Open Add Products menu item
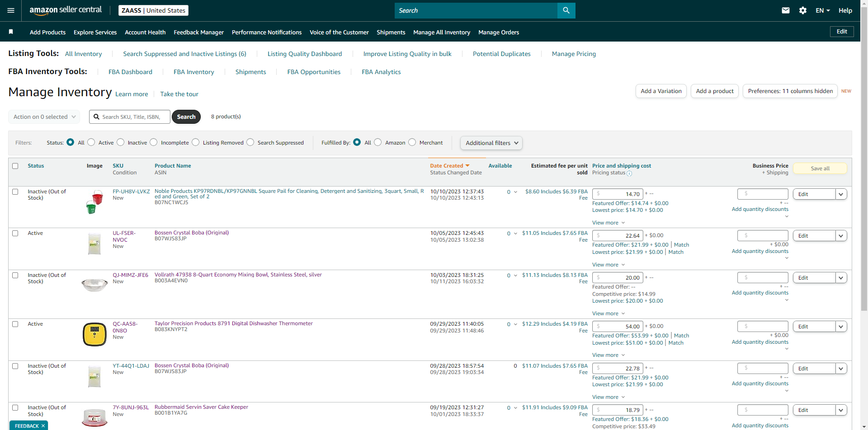The image size is (868, 430). [47, 32]
